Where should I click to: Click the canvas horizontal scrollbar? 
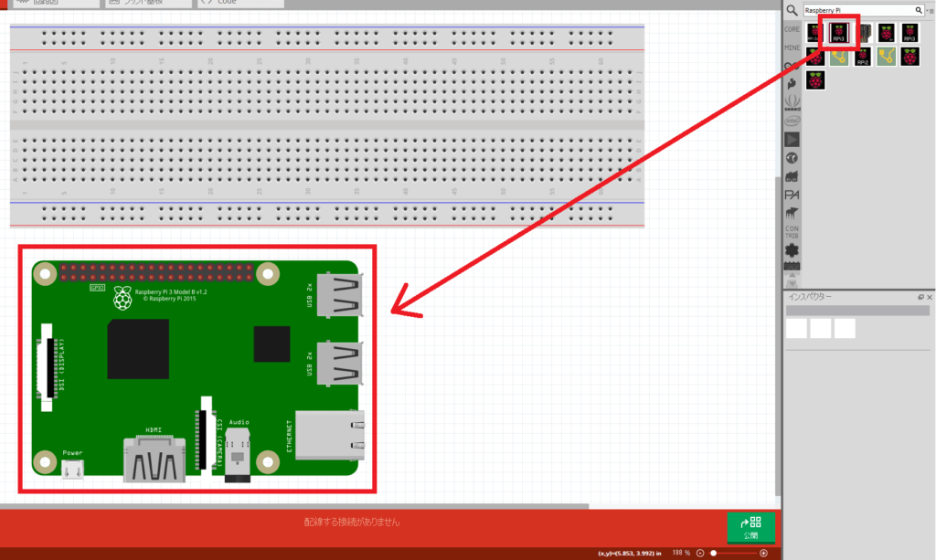click(x=295, y=506)
